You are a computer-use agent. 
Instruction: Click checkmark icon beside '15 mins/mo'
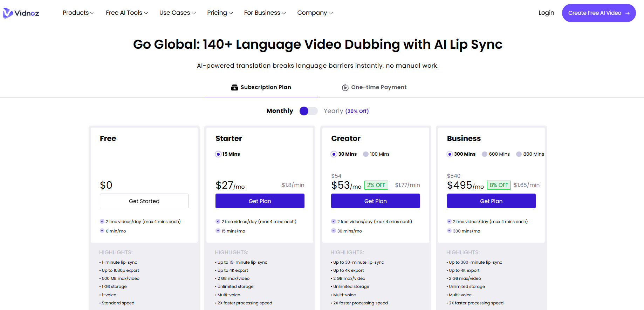coord(218,231)
